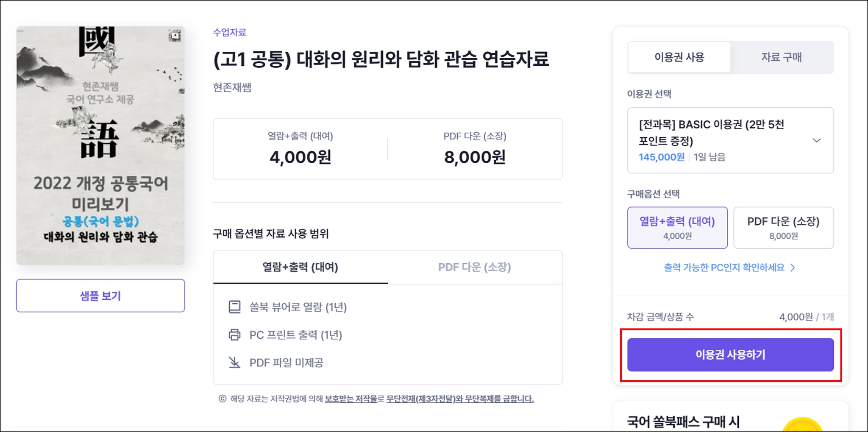Click the 공통국어 cover thumbnail
The image size is (868, 432).
tap(100, 145)
